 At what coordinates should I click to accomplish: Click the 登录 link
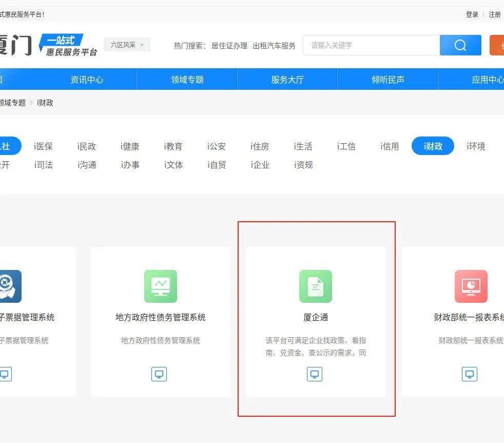point(472,14)
